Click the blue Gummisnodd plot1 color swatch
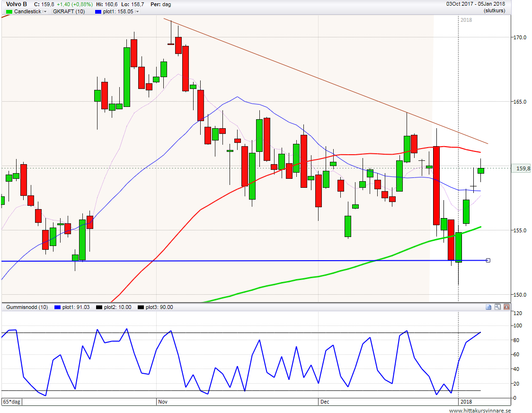This screenshot has width=532, height=413. [57, 307]
